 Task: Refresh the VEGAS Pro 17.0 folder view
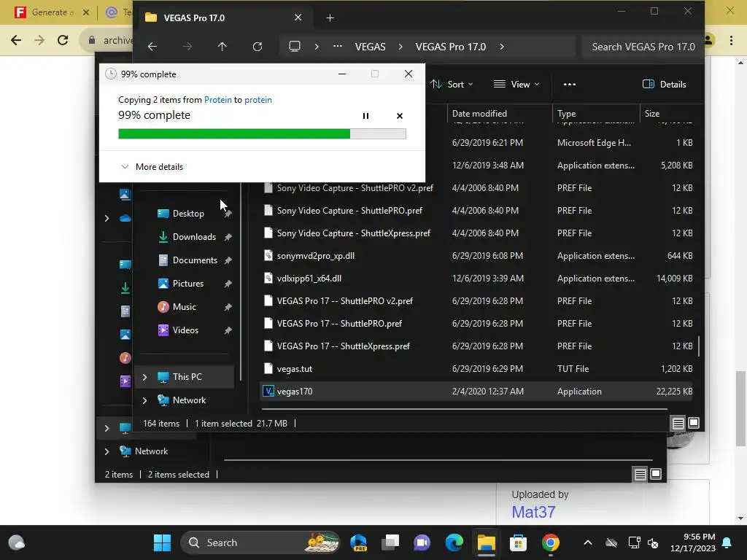[258, 47]
